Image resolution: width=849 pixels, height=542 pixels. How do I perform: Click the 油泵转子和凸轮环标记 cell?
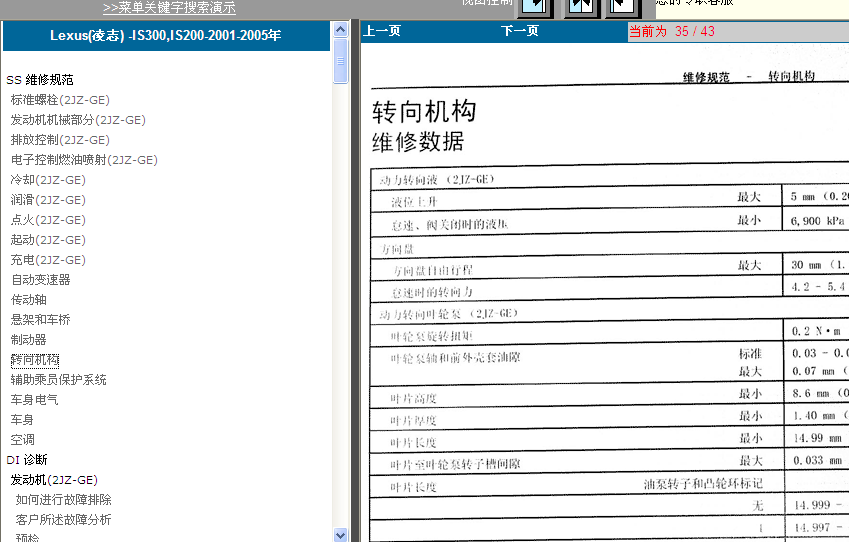pyautogui.click(x=703, y=484)
